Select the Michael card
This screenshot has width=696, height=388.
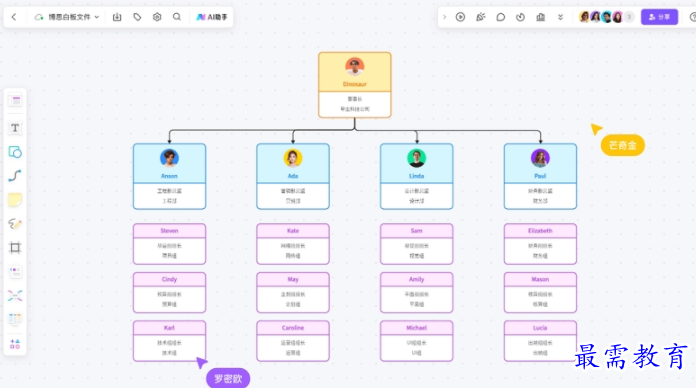[416, 341]
